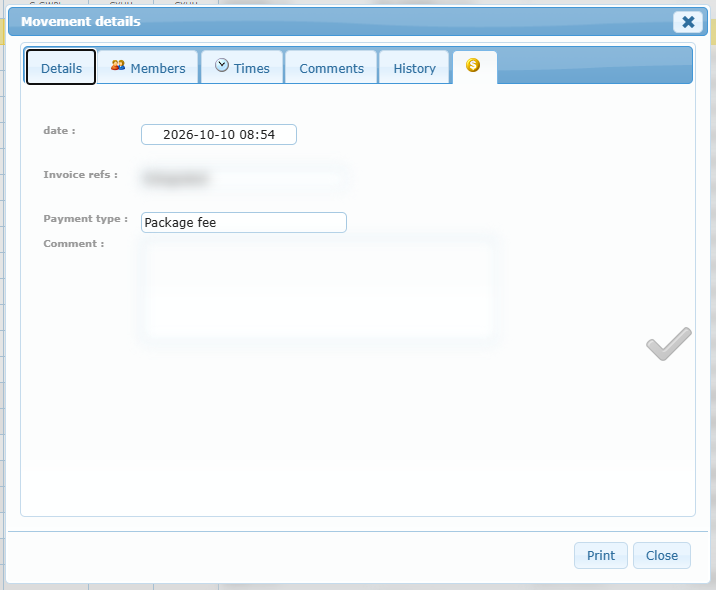
Task: Click the 'Comment :' label
Action: 74,243
